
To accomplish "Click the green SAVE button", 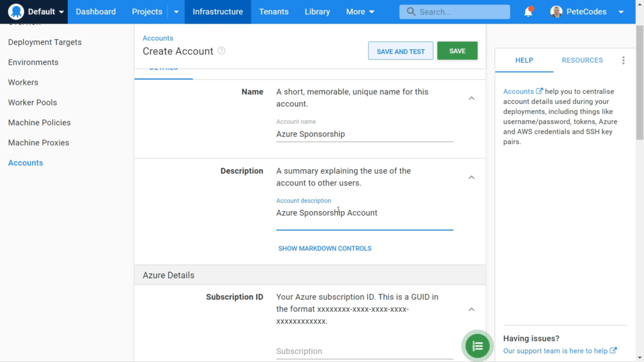I will pyautogui.click(x=457, y=51).
